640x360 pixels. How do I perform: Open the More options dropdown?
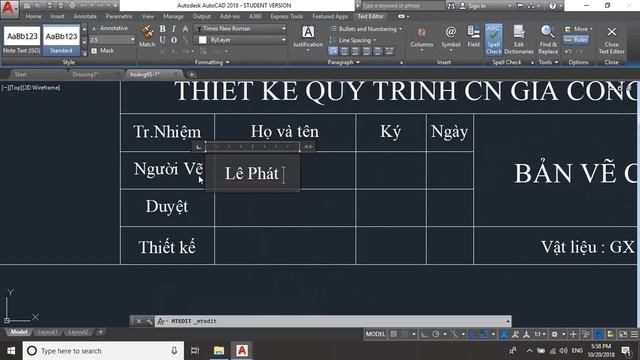coord(579,29)
